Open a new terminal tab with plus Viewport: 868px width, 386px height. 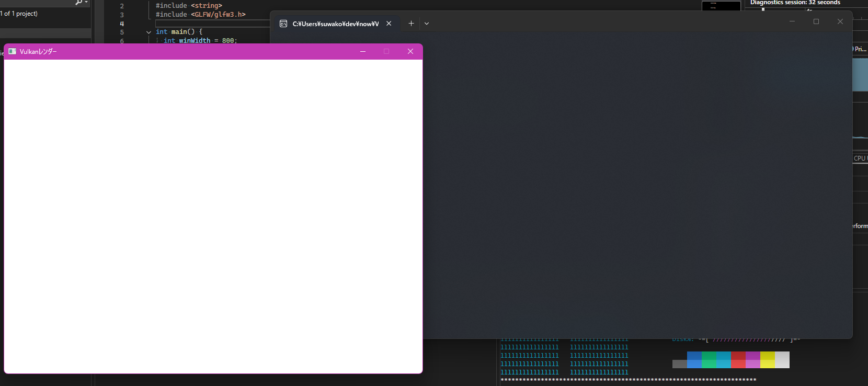coord(411,24)
